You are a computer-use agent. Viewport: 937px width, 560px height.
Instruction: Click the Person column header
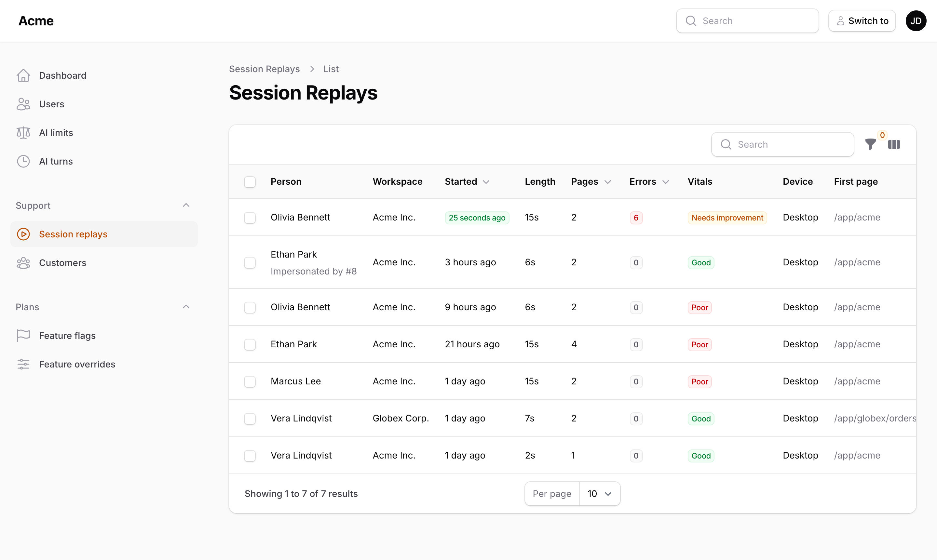(286, 182)
